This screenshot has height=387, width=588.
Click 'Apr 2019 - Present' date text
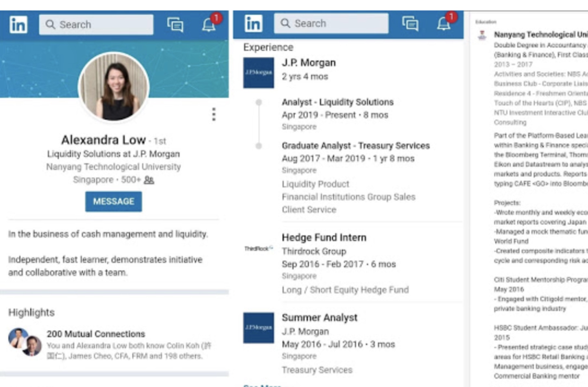(x=319, y=115)
